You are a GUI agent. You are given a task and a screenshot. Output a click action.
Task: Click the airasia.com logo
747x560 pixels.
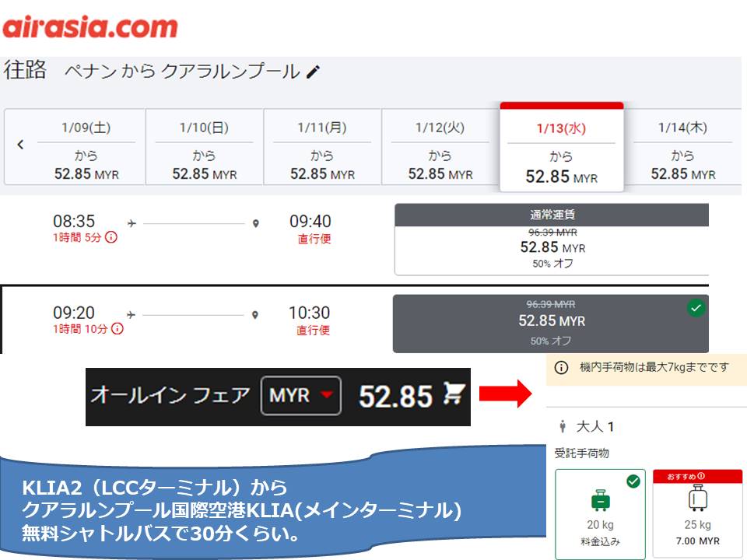90,26
